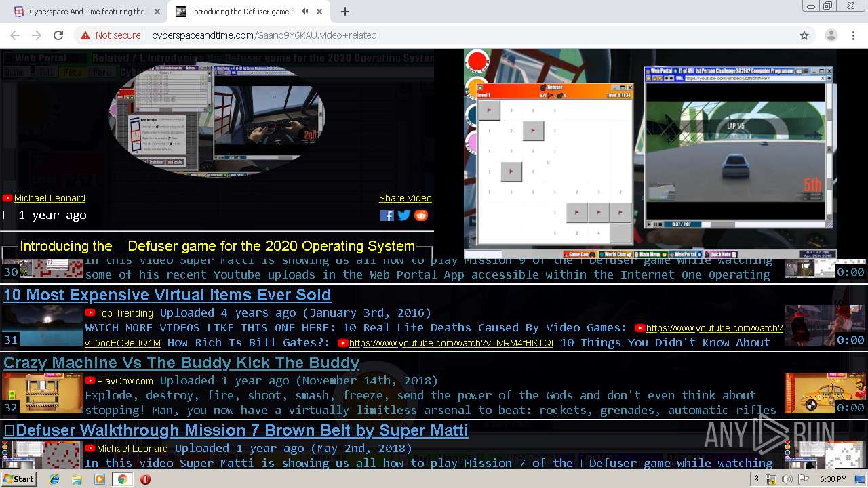Open the Windows Start menu
Image resolution: width=868 pixels, height=488 pixels.
pos(18,479)
